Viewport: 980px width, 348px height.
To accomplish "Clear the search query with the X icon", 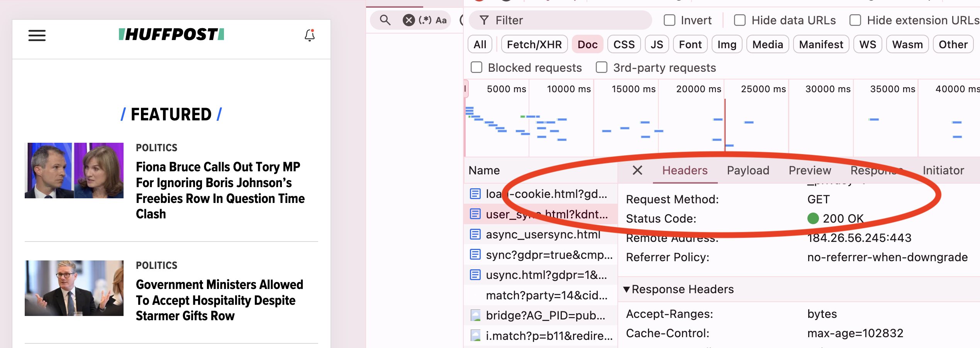I will click(408, 20).
